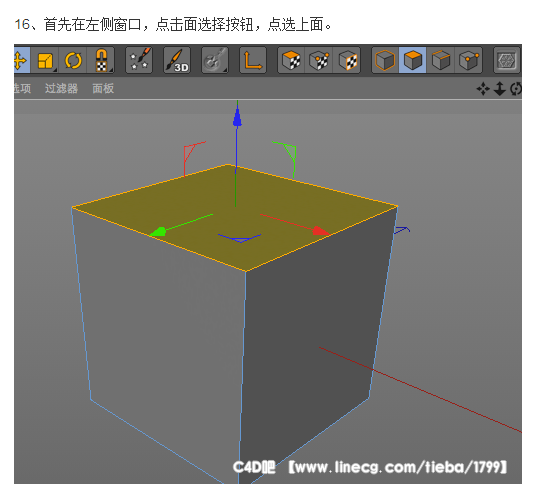Click the viewport zoom navigation arrow icon
Viewport: 533px width, 484px height.
499,89
